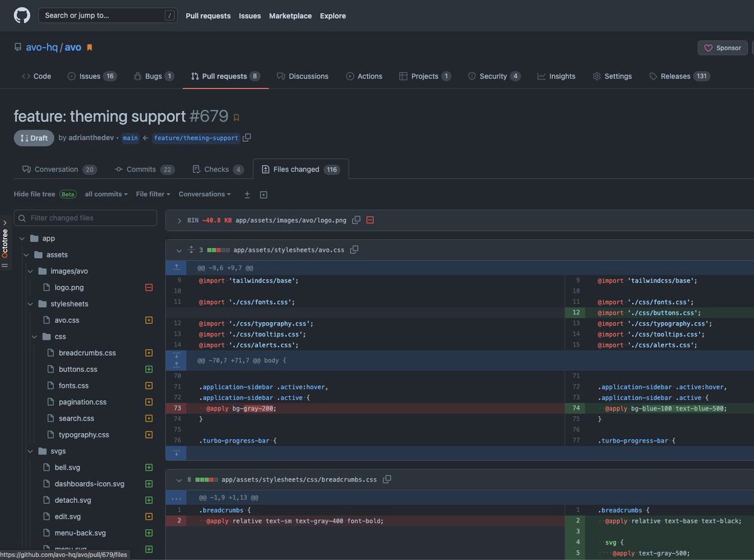Screen dimensions: 754x560
Task: Open the avo repository link
Action: coord(73,48)
